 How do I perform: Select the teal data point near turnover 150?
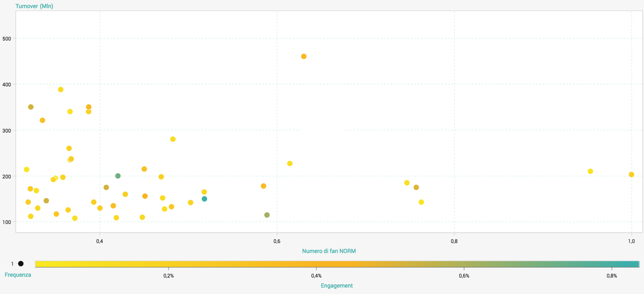[x=204, y=199]
